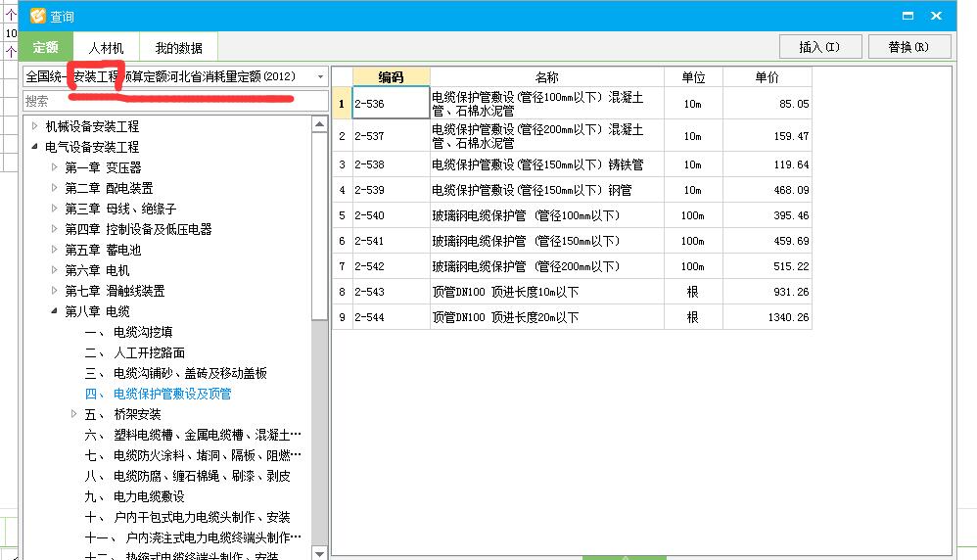Select 三、电缆沟铺砂、盖砖及移动盖板
977x560 pixels.
tap(175, 373)
